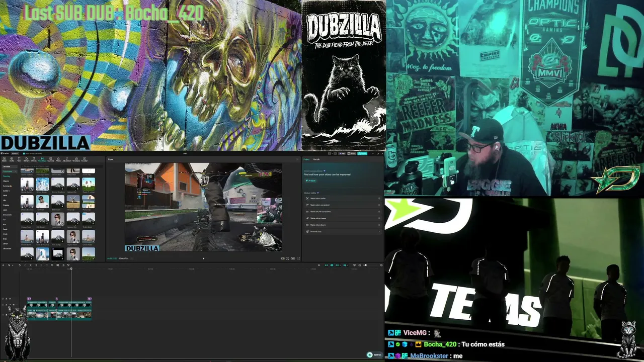Switch to the Details tab
This screenshot has width=644, height=362.
(316, 159)
